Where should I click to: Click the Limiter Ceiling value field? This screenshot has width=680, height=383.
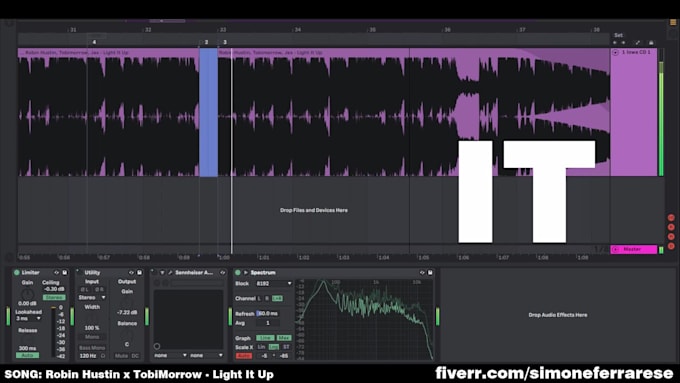click(x=54, y=289)
